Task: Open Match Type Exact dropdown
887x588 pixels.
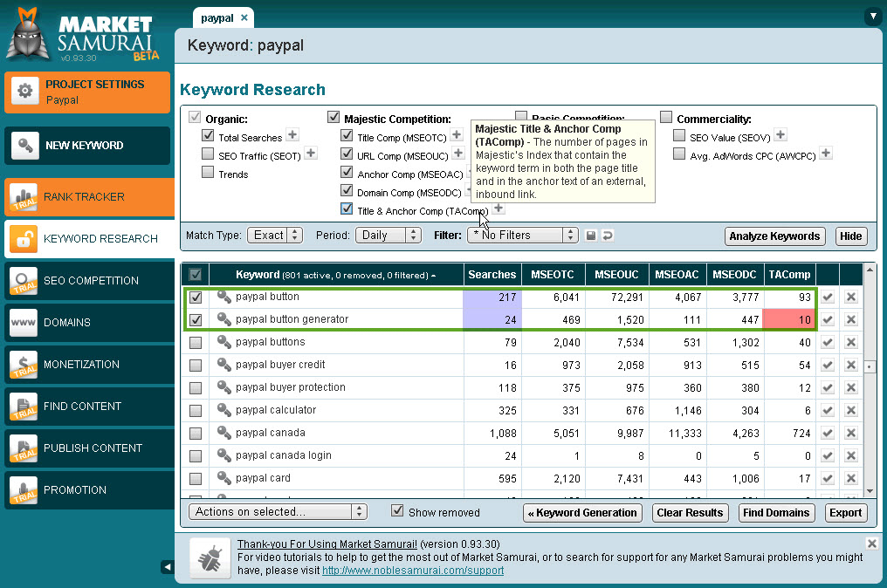Action: click(275, 236)
